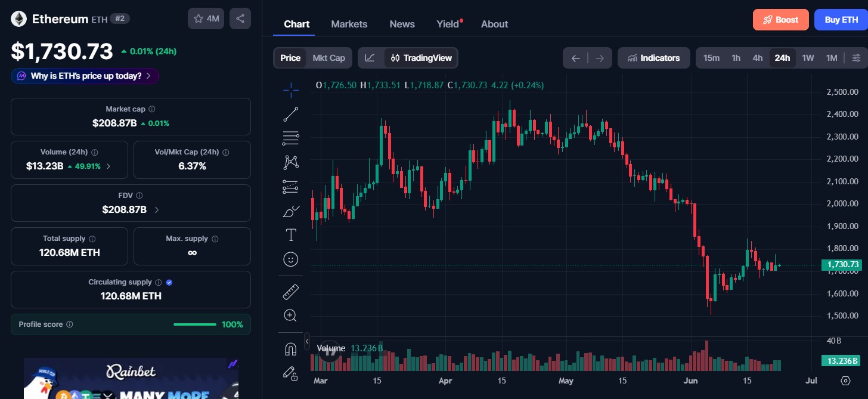This screenshot has width=868, height=399.
Task: Click the info icon beside Volume (24h)
Action: coord(95,152)
